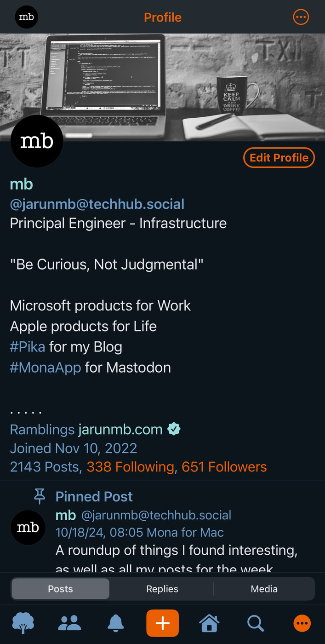Tap the small mb account avatar in header
Image resolution: width=325 pixels, height=644 pixels.
[x=26, y=17]
